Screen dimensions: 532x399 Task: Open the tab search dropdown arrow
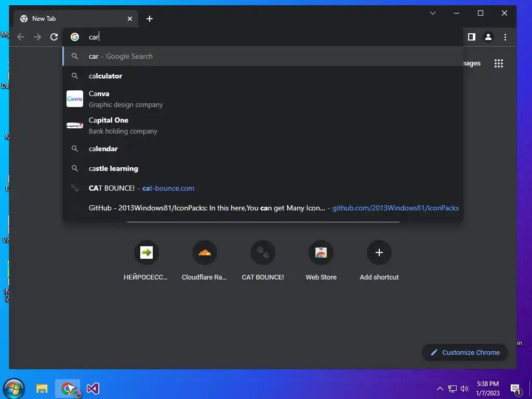(433, 13)
